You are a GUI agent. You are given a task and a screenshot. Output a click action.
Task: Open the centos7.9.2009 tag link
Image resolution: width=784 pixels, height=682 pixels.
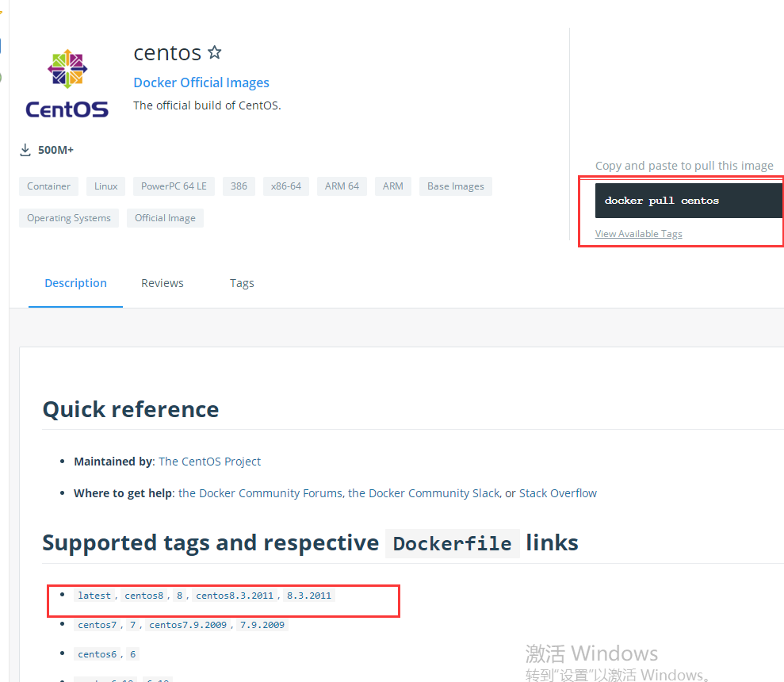(x=188, y=625)
